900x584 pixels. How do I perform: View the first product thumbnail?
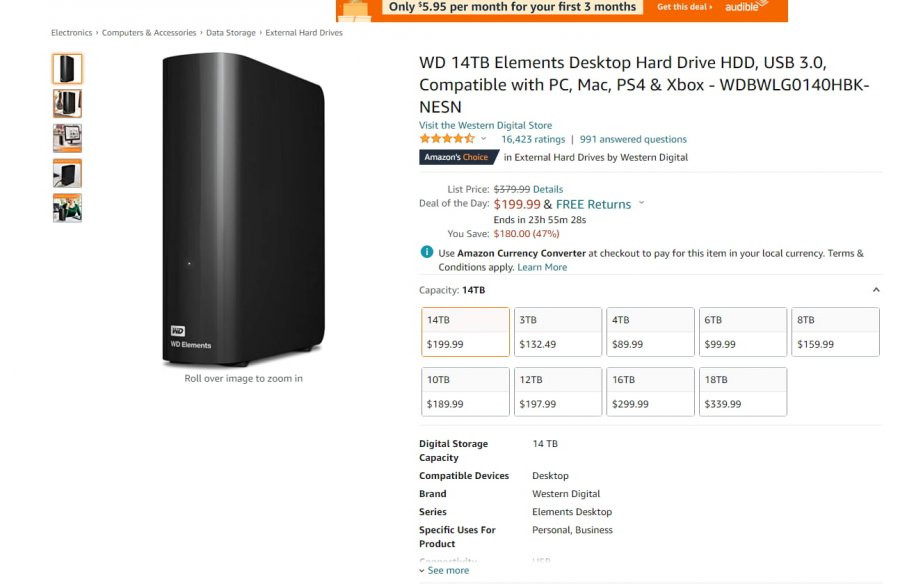[x=67, y=69]
